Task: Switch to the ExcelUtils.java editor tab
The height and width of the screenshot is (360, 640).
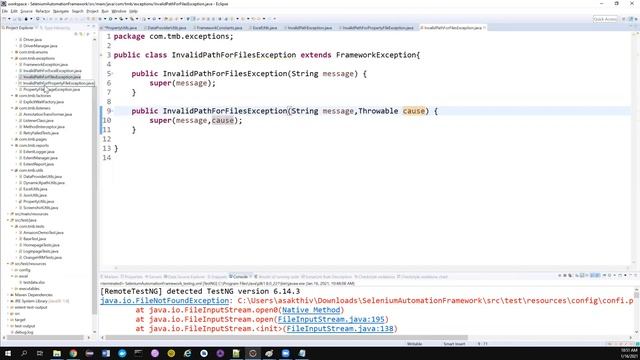Action: pos(264,28)
